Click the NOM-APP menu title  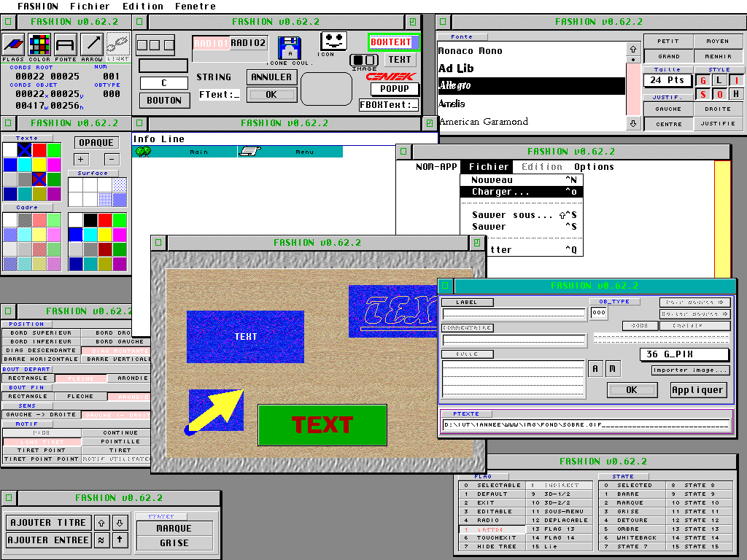[436, 167]
